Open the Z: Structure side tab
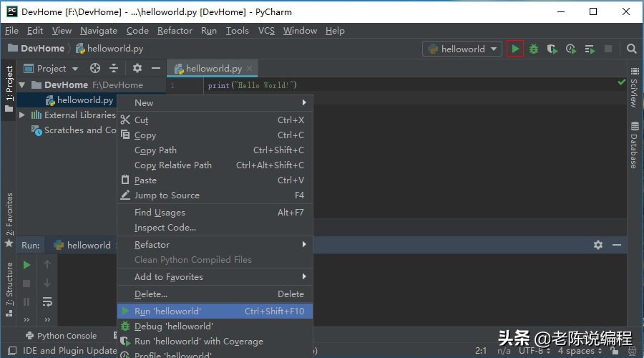This screenshot has width=644, height=358. pos(9,289)
